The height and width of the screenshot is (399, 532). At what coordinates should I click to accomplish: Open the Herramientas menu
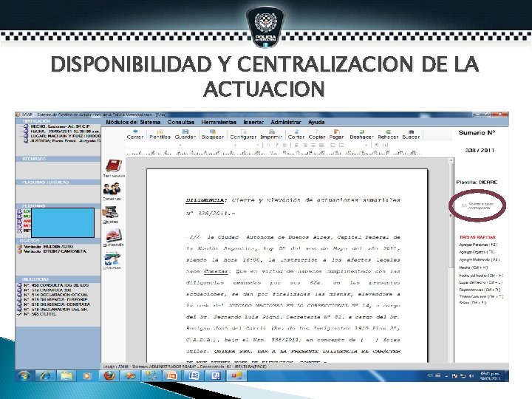coord(219,122)
